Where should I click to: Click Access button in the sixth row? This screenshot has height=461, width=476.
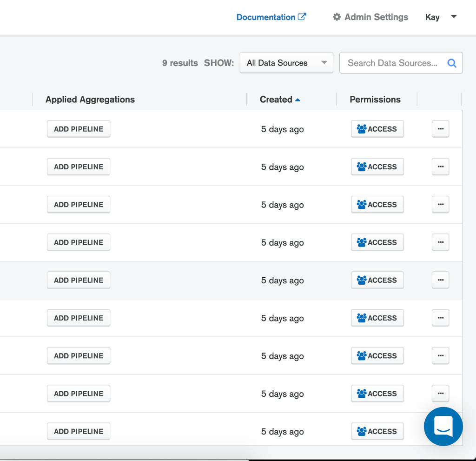(377, 318)
